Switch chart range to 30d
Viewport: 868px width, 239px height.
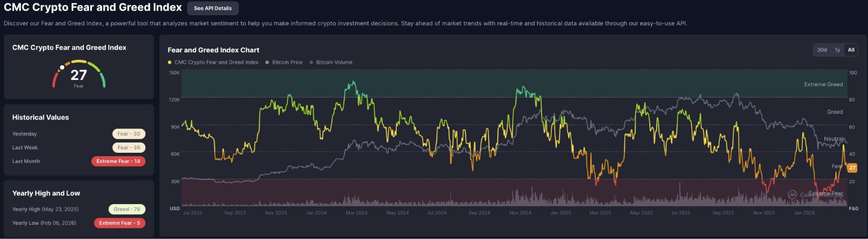pyautogui.click(x=822, y=50)
